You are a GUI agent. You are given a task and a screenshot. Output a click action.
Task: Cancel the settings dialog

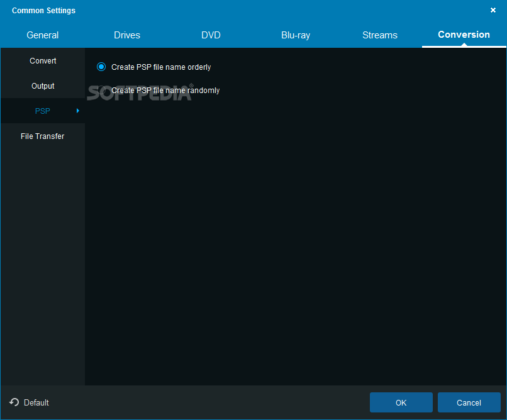tap(469, 402)
